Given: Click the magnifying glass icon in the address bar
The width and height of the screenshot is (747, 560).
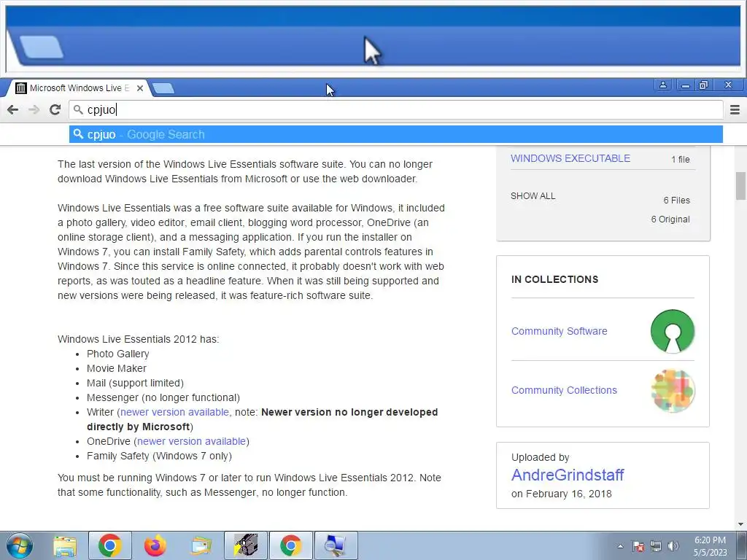Looking at the screenshot, I should (78, 109).
